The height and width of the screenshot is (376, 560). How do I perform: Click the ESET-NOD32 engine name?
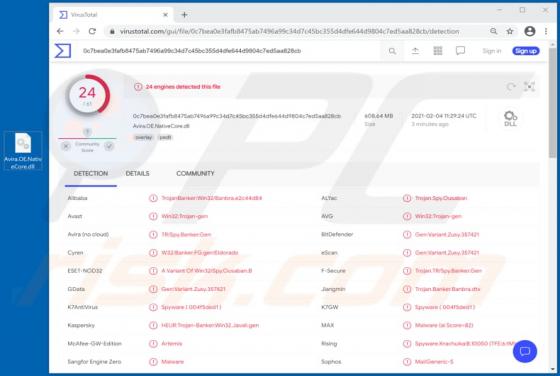point(85,271)
